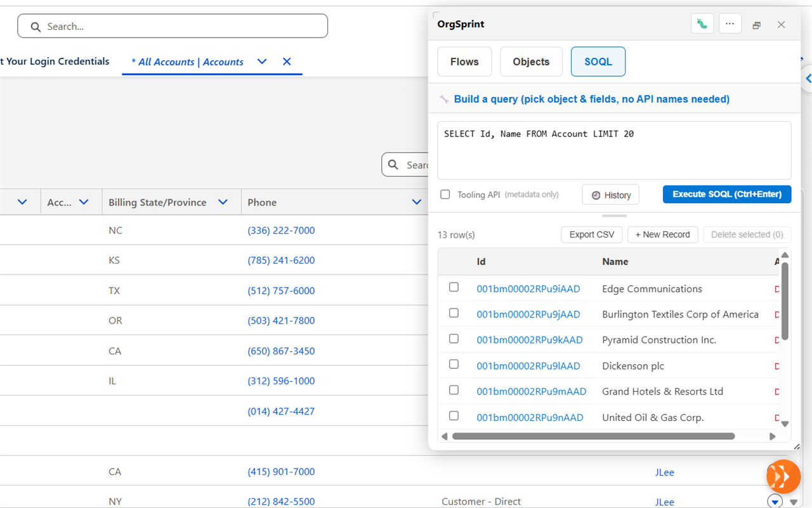The height and width of the screenshot is (508, 812).
Task: Select the Edge Communications row checkbox
Action: (454, 287)
